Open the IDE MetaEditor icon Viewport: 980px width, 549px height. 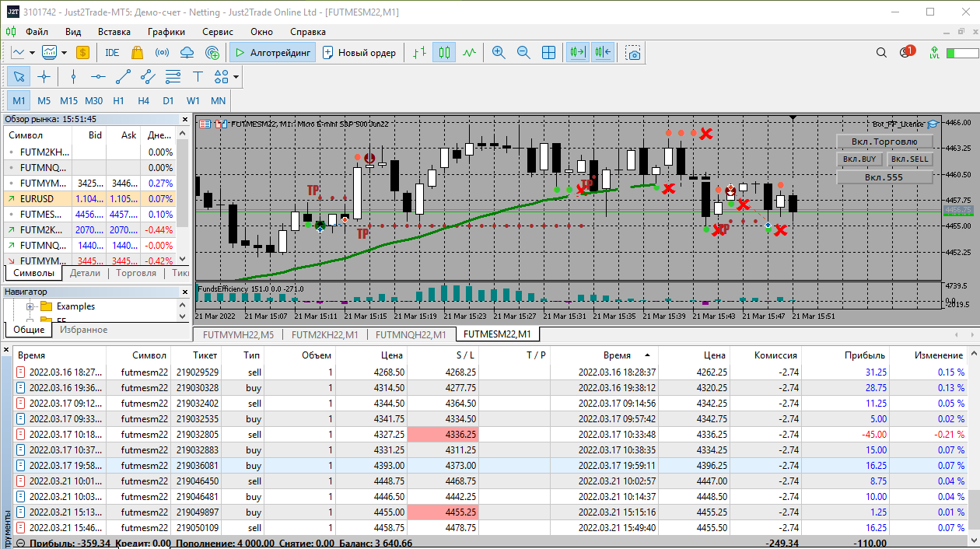[112, 53]
